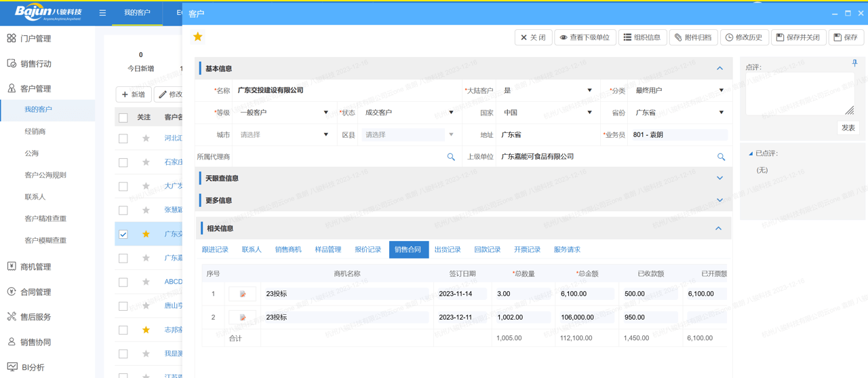Click the 发表 button under comments
868x378 pixels.
tap(848, 128)
